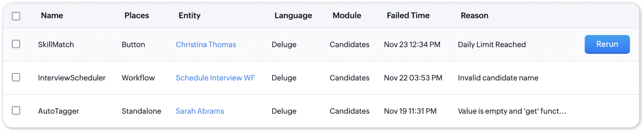Open the Christina Thomas entity link
The image size is (644, 132).
point(206,45)
